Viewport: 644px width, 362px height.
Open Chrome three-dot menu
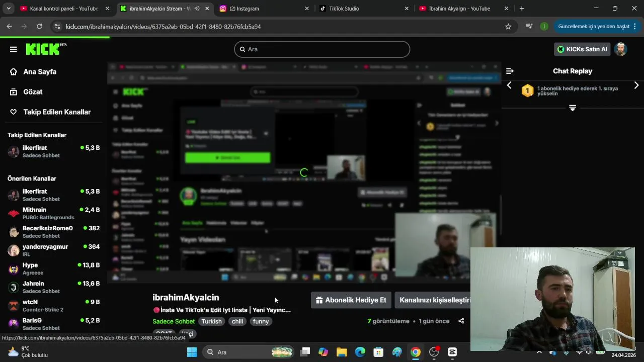pyautogui.click(x=635, y=27)
